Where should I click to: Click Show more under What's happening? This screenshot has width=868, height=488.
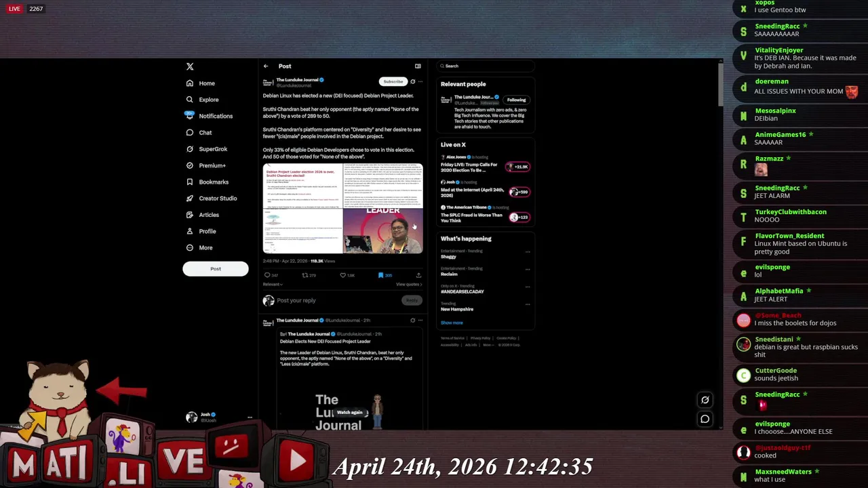tap(452, 323)
